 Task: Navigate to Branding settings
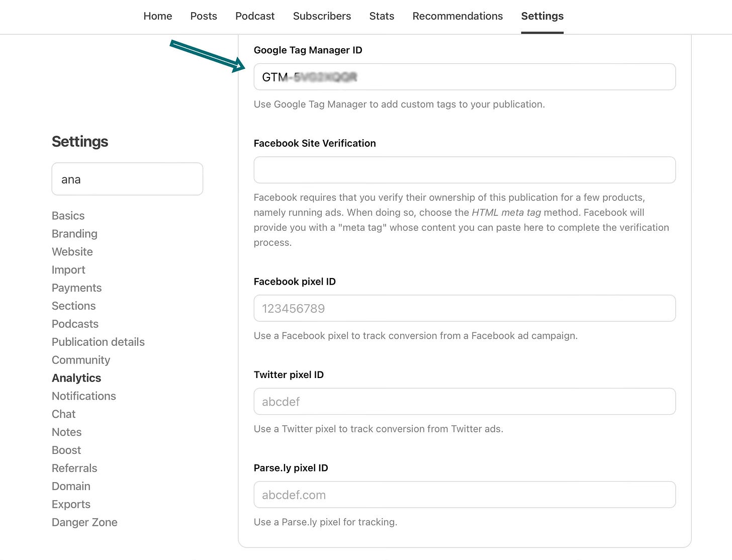tap(74, 234)
